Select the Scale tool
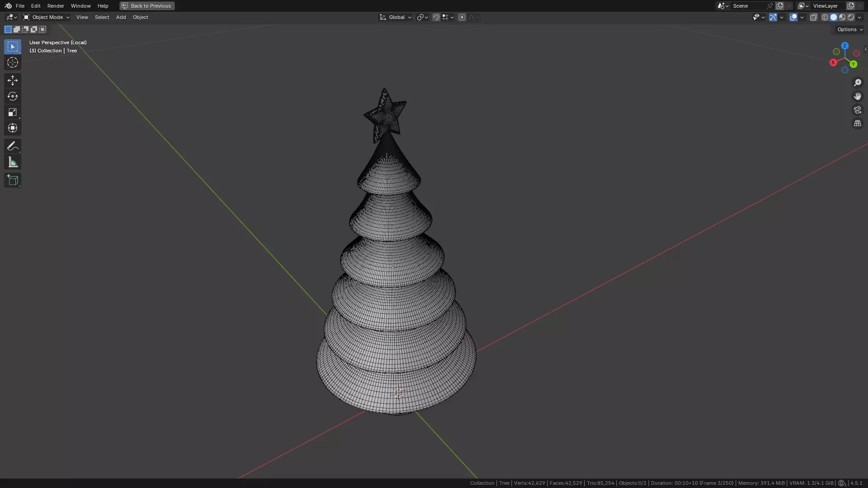This screenshot has height=488, width=868. click(13, 112)
